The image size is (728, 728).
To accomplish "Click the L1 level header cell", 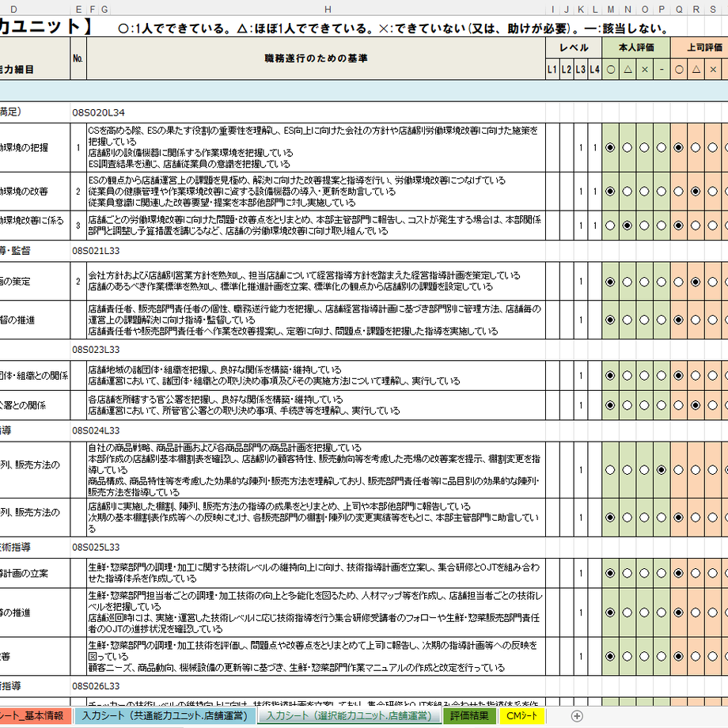I will 552,70.
